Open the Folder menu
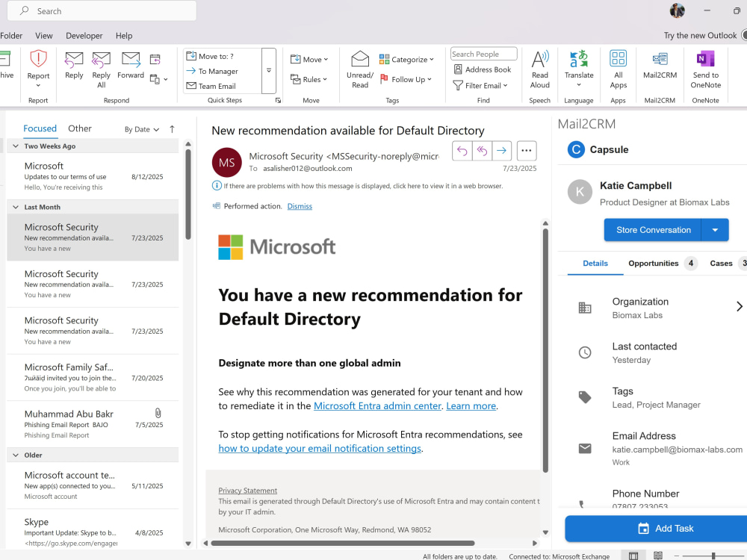747x560 pixels. [11, 36]
